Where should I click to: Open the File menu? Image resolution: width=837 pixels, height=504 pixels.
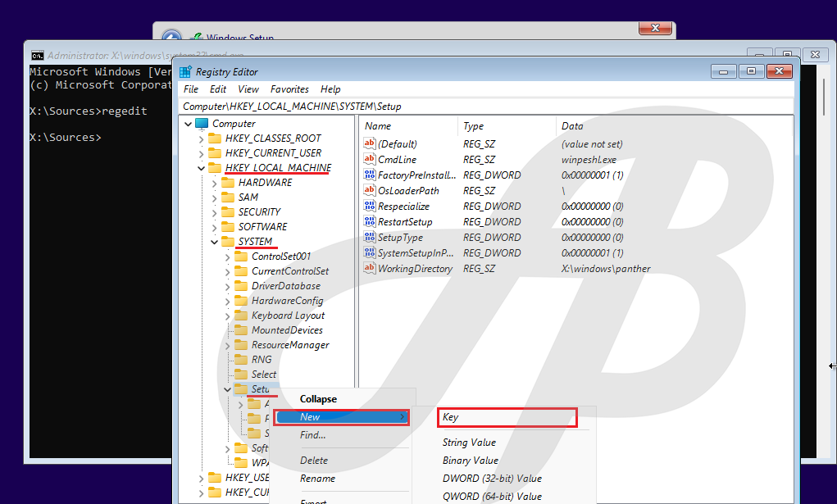[x=190, y=89]
